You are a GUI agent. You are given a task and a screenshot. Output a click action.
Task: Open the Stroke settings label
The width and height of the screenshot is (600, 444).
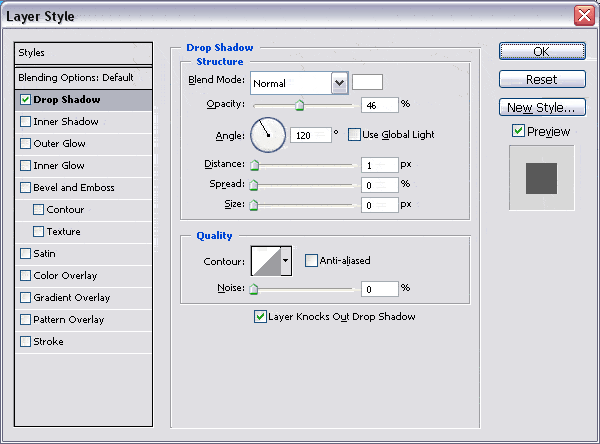(49, 341)
